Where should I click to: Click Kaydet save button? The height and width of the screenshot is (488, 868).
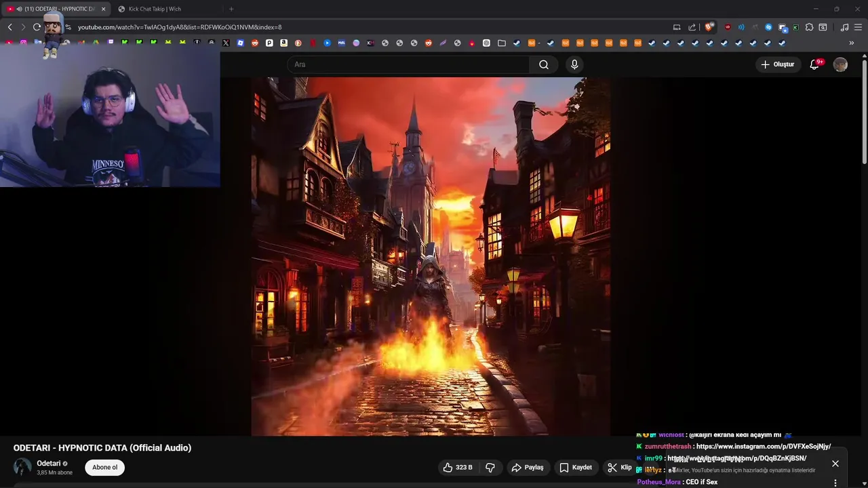click(576, 467)
